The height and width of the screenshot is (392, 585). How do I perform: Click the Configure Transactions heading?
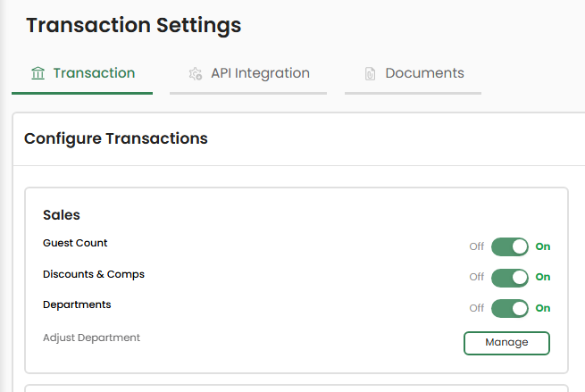116,138
